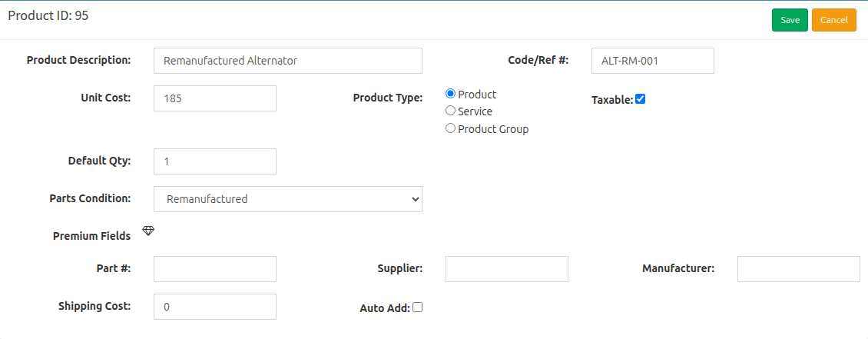Screen dimensions: 868x339
Task: Click the orange Cancel button
Action: click(x=834, y=20)
